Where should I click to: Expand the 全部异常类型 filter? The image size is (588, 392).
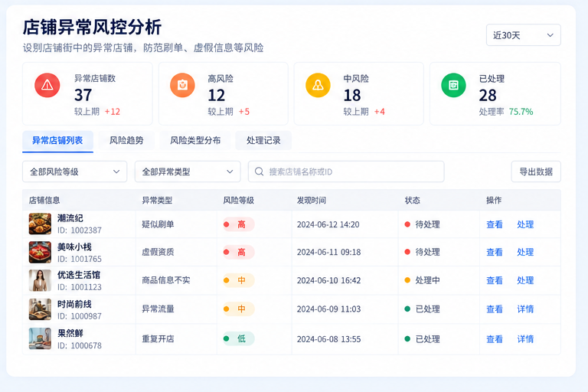click(188, 171)
